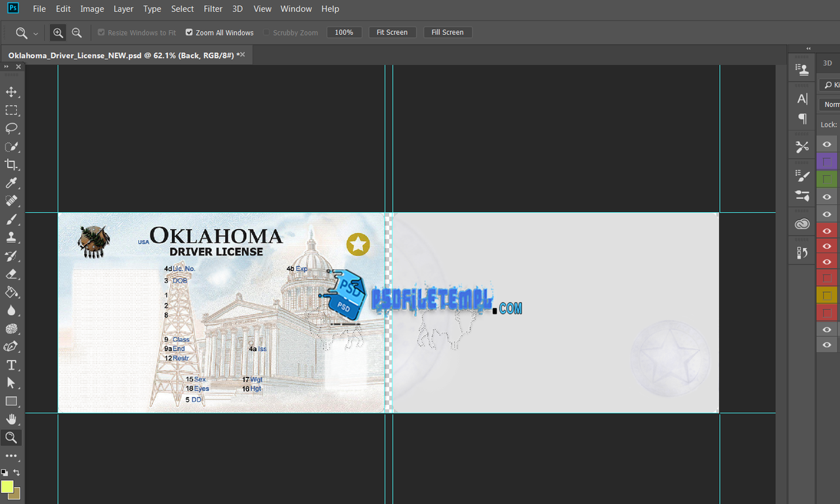The image size is (840, 504).
Task: Toggle the Scrubby Zoom checkbox
Action: tap(266, 32)
